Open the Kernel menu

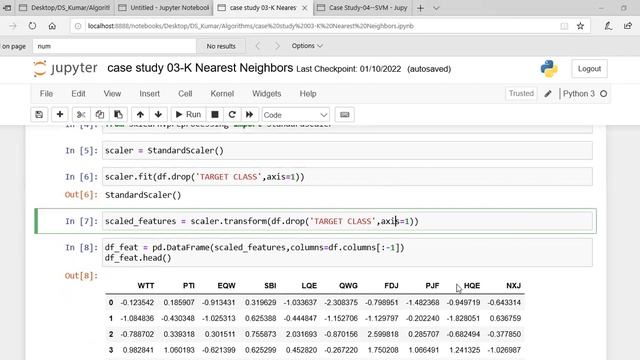pyautogui.click(x=222, y=93)
